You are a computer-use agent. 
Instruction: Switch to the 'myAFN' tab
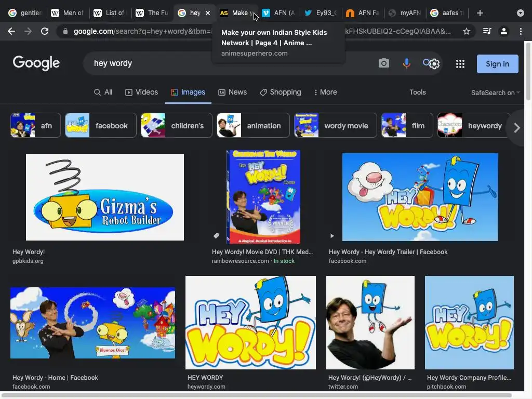405,13
